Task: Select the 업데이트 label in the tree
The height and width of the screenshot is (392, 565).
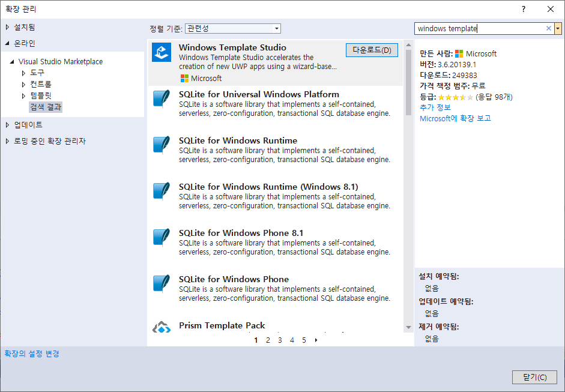Action: (x=28, y=125)
